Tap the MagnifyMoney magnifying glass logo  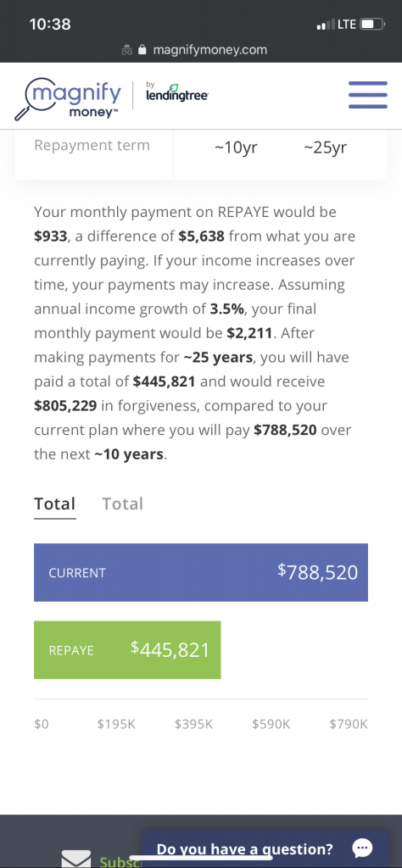68,98
